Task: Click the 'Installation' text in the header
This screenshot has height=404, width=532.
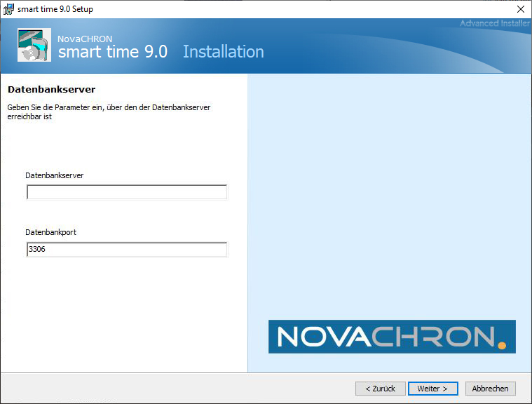Action: point(223,52)
